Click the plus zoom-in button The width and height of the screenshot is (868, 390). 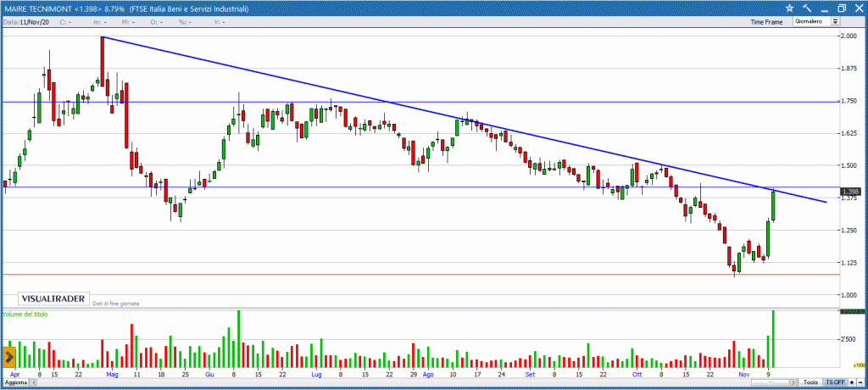pyautogui.click(x=852, y=383)
